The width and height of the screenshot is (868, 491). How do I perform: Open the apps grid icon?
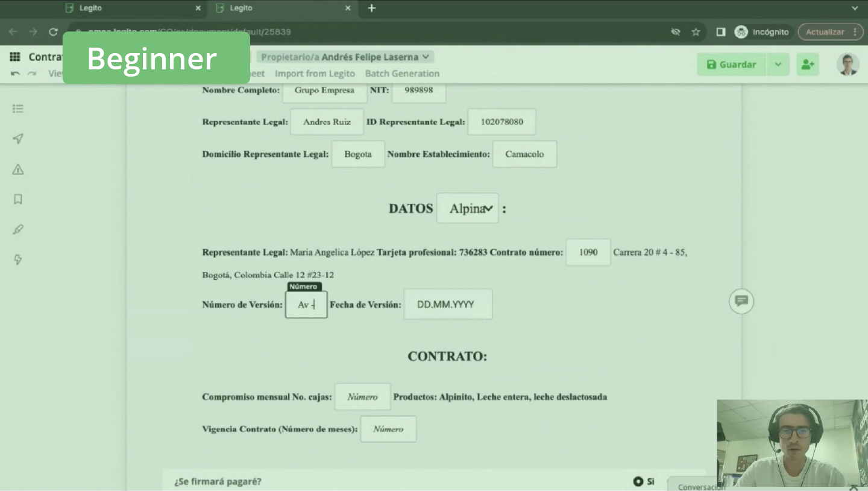point(15,57)
